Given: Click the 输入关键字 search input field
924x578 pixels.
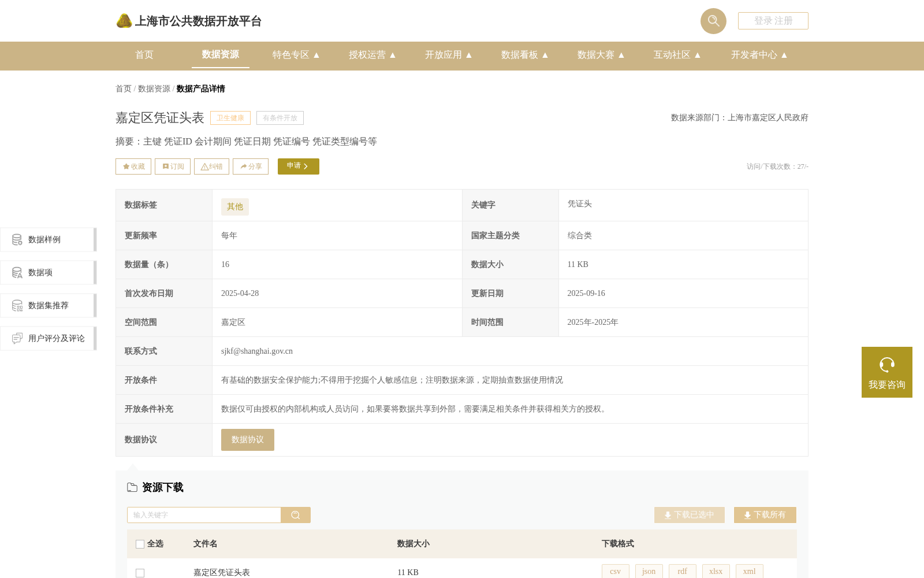Looking at the screenshot, I should [x=204, y=515].
